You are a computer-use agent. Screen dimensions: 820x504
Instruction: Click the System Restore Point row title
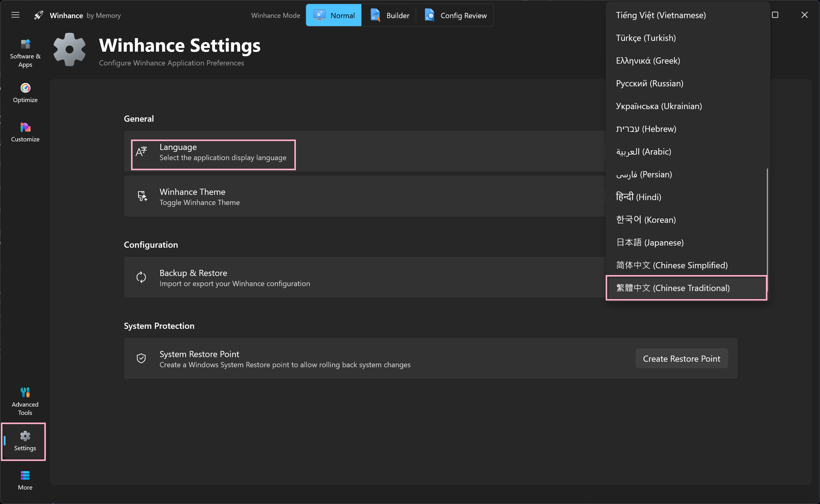(200, 354)
